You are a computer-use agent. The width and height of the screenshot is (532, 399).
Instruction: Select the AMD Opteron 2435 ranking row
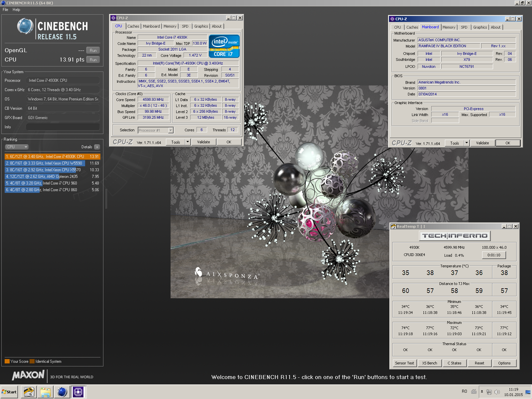coord(53,177)
